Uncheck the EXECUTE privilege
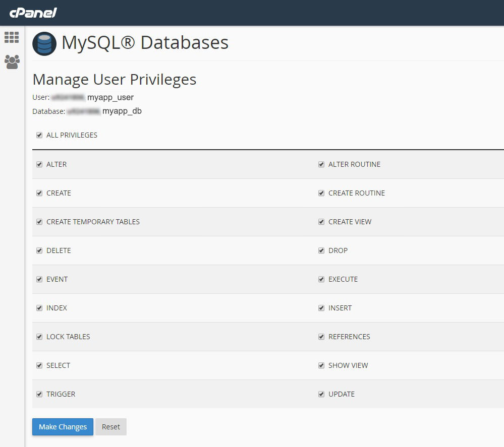 point(321,279)
